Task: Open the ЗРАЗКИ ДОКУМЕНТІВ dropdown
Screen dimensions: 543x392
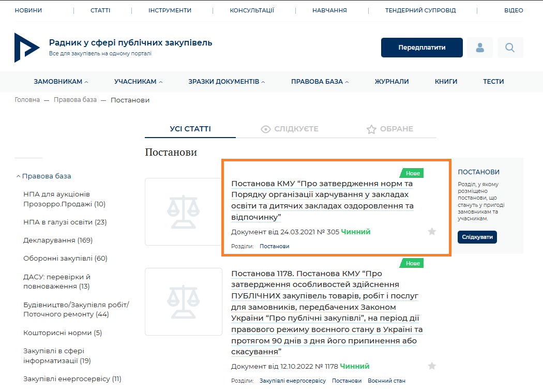Action: click(227, 82)
